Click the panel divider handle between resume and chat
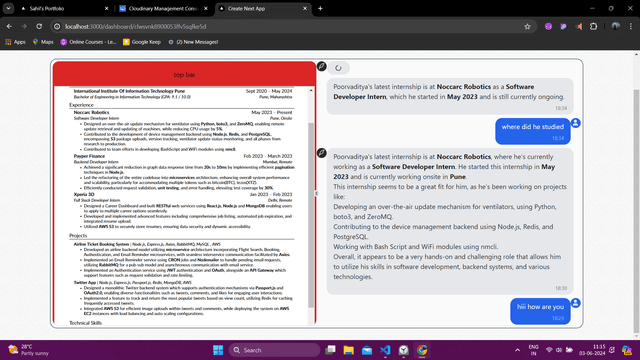 point(316,193)
